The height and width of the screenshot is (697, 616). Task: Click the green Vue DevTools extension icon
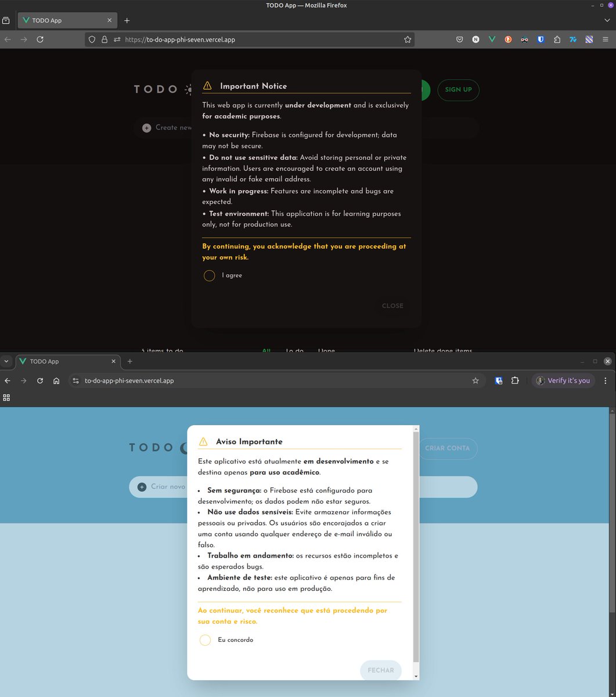pos(492,39)
